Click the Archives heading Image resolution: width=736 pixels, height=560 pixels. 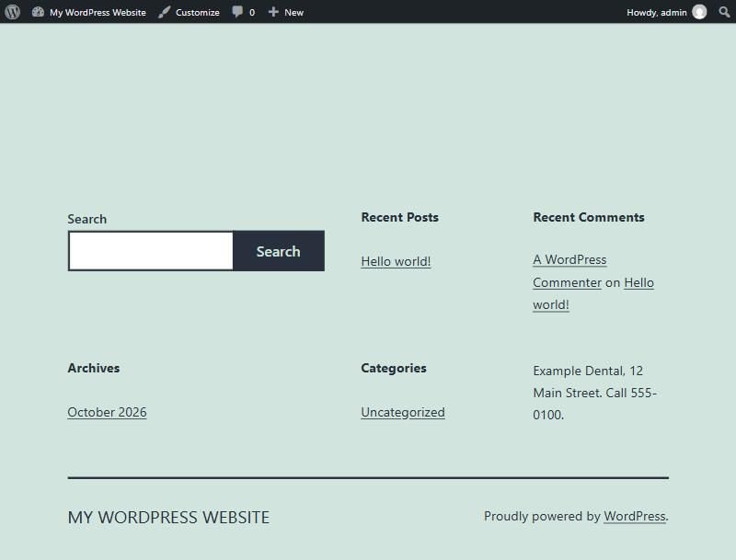tap(94, 368)
